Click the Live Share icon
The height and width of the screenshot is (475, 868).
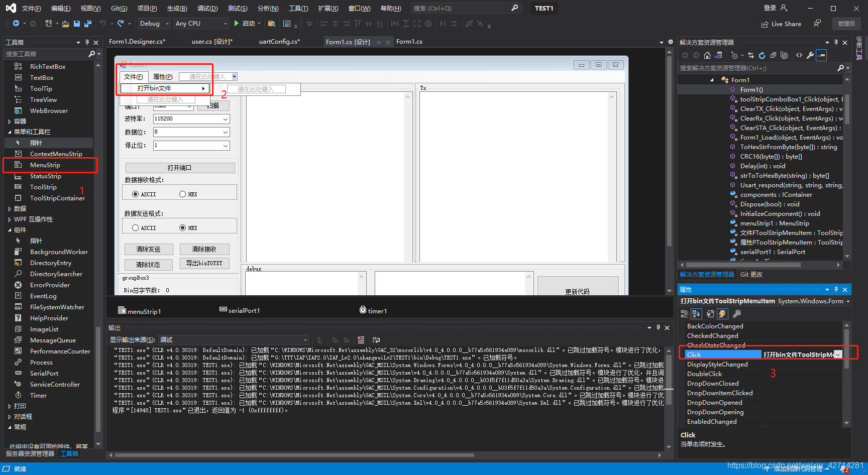pos(781,24)
